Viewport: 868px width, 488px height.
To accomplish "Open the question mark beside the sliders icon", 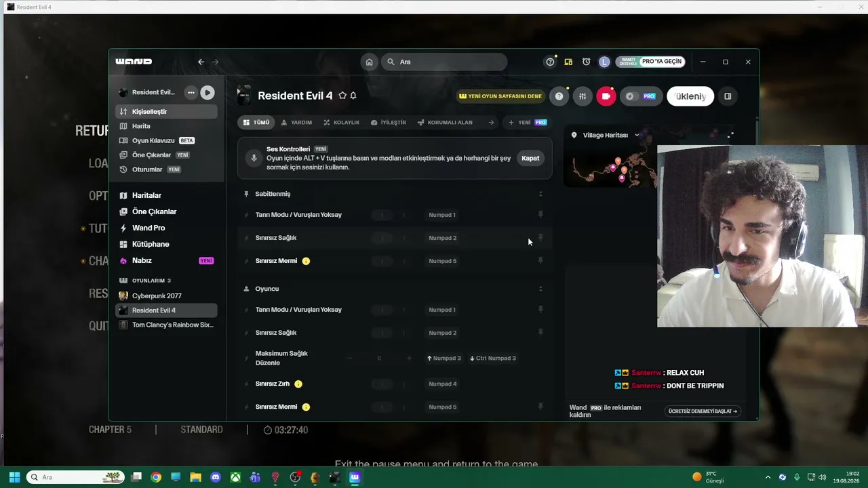I will (559, 96).
